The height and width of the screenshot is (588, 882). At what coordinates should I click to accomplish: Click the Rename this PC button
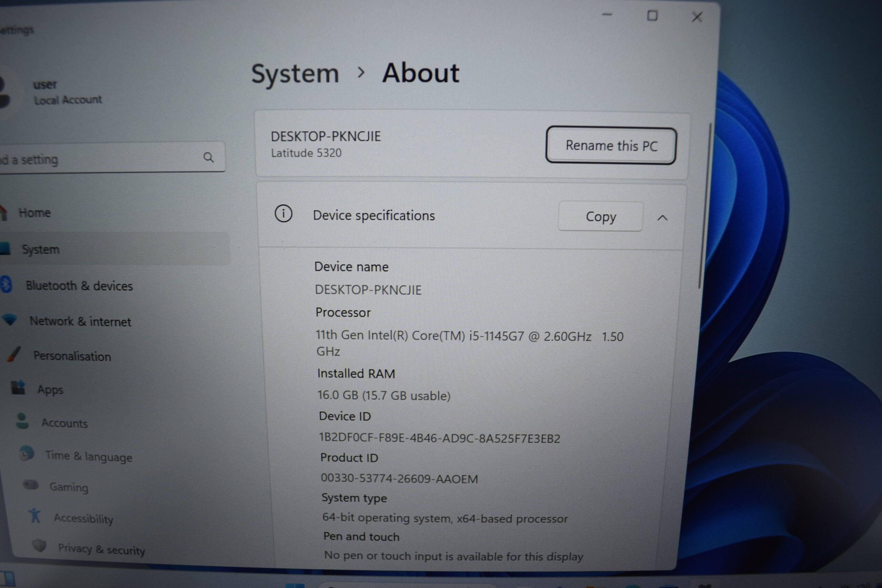(611, 145)
